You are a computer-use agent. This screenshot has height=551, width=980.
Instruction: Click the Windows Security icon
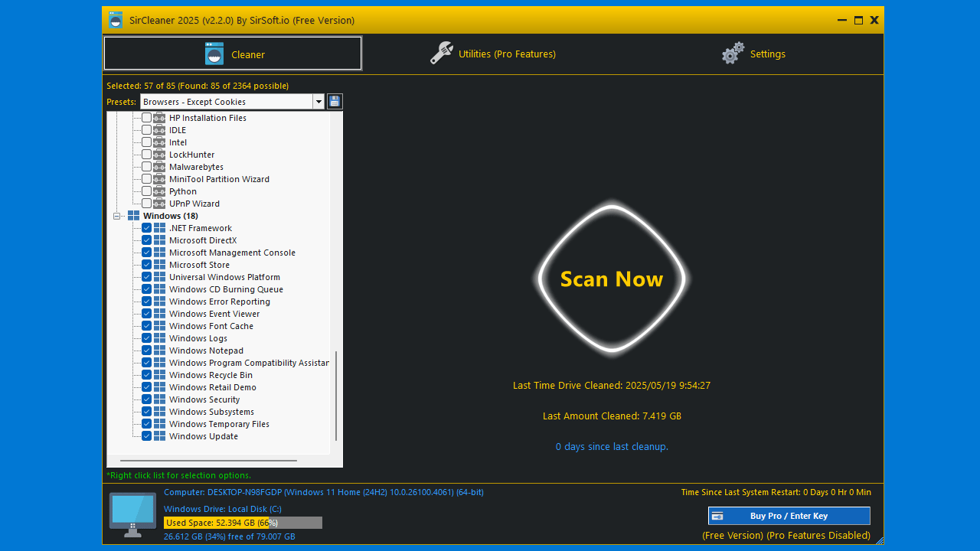(159, 399)
